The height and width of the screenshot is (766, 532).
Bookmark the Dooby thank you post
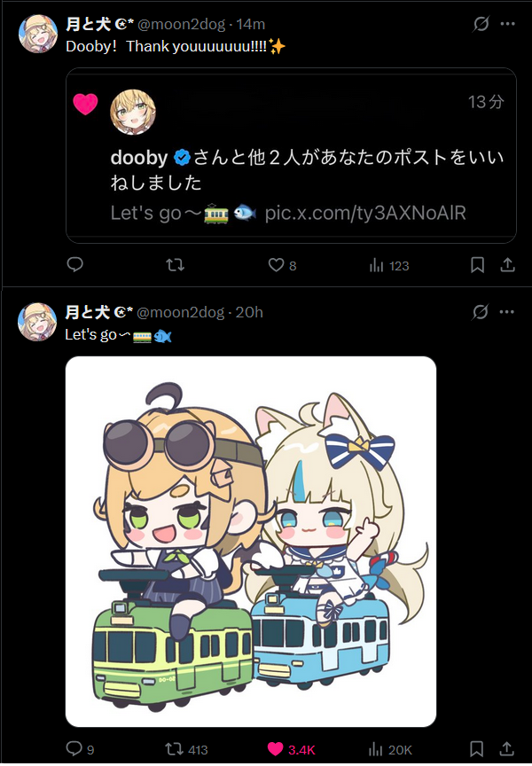click(477, 265)
